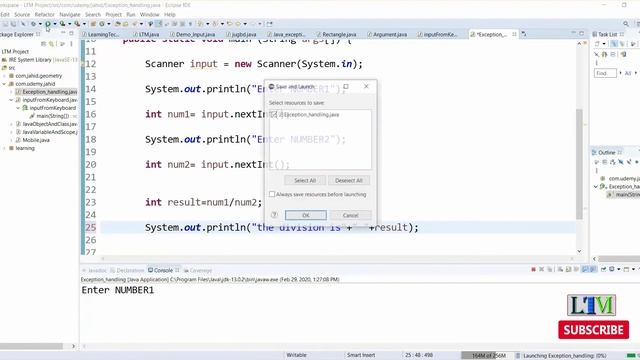Click the garbage collector trash icon in status bar
Image resolution: width=640 pixels, height=360 pixels.
click(518, 356)
